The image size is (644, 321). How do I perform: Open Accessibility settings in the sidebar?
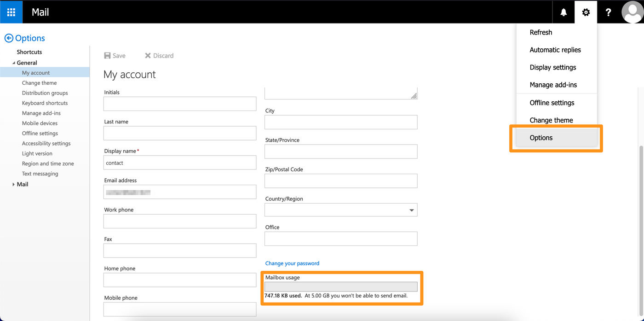[x=46, y=144]
